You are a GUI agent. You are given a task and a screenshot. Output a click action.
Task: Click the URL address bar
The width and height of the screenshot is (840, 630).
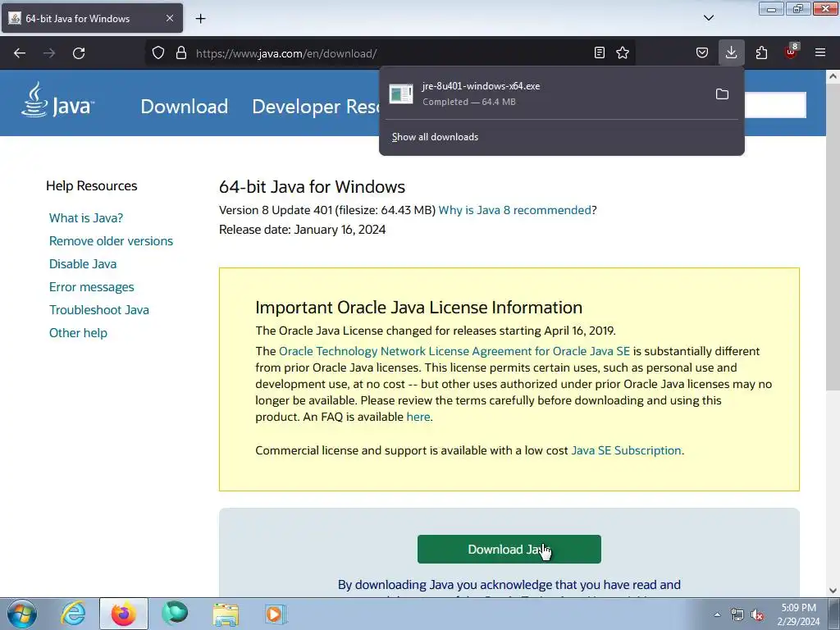(x=391, y=53)
